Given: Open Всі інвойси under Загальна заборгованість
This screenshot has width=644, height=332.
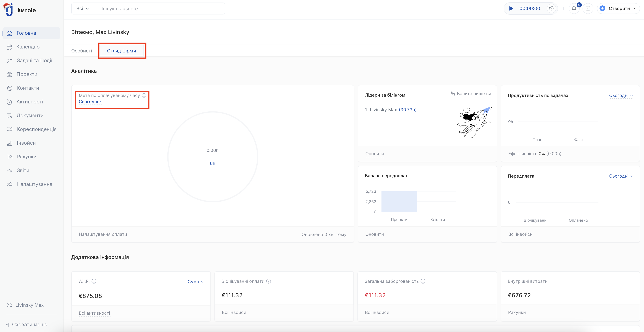Looking at the screenshot, I should pos(377,312).
